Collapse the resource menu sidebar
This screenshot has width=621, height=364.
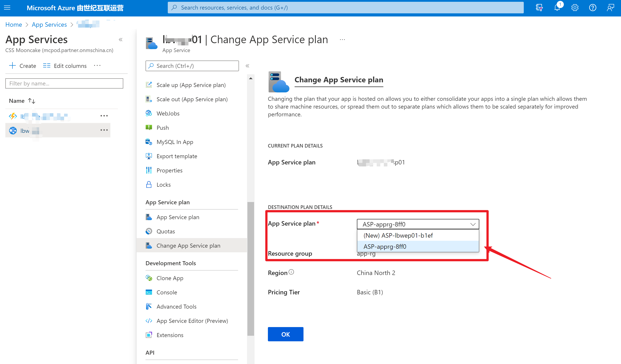pos(247,66)
